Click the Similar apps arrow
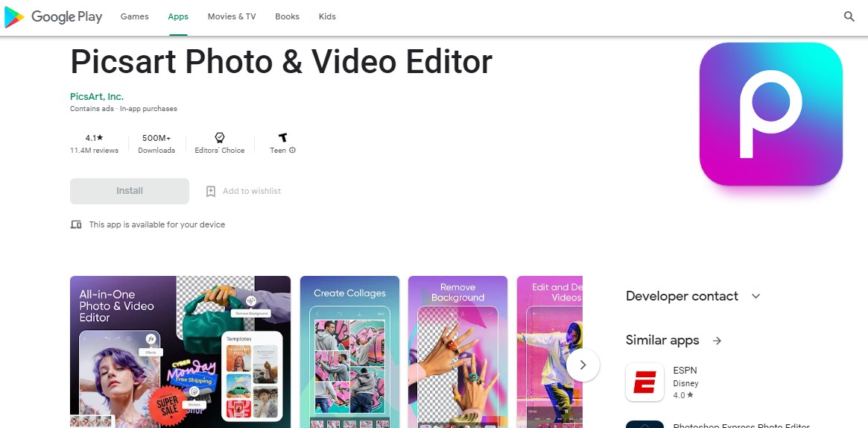 click(x=717, y=341)
